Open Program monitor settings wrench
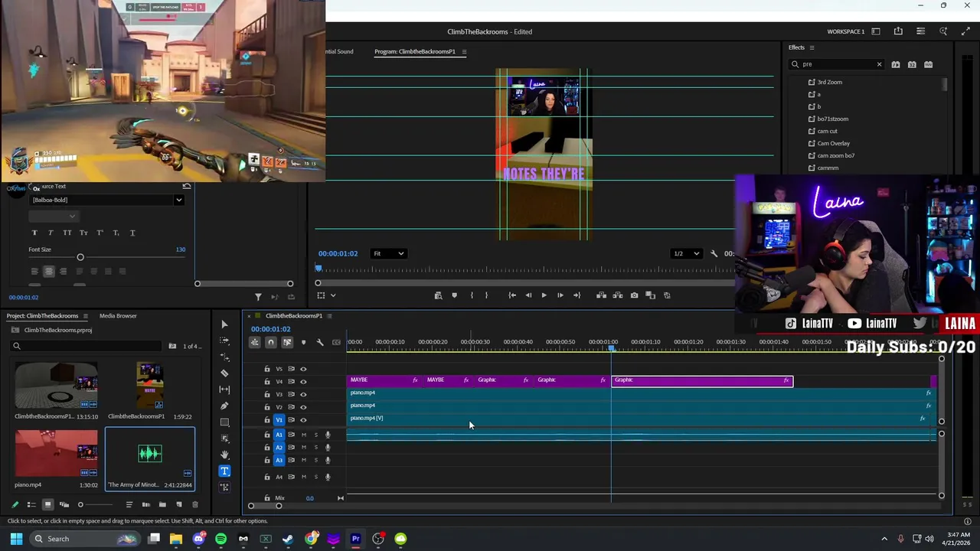Screen dimensions: 980x551 point(714,253)
